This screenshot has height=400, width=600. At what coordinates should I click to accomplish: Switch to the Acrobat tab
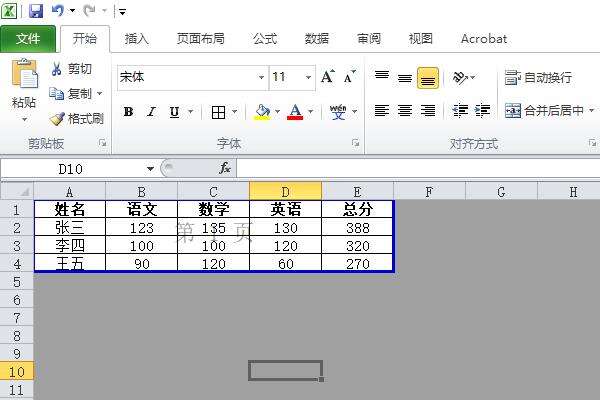tap(484, 39)
